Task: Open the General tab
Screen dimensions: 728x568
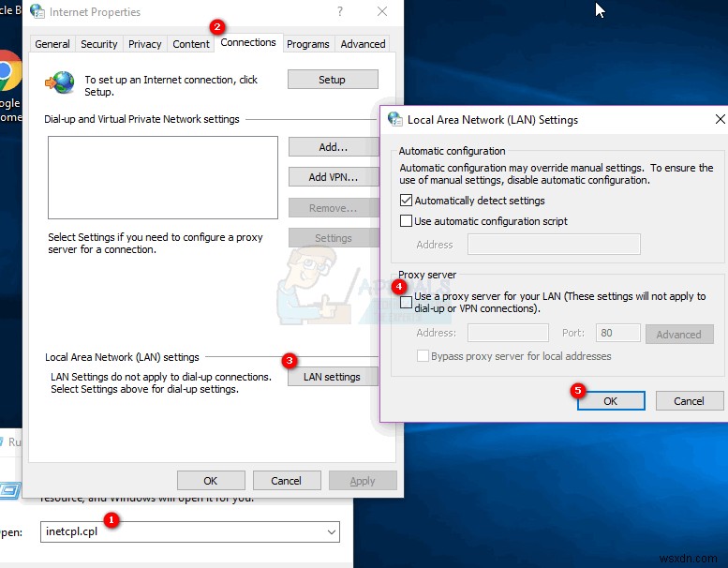Action: [x=52, y=44]
